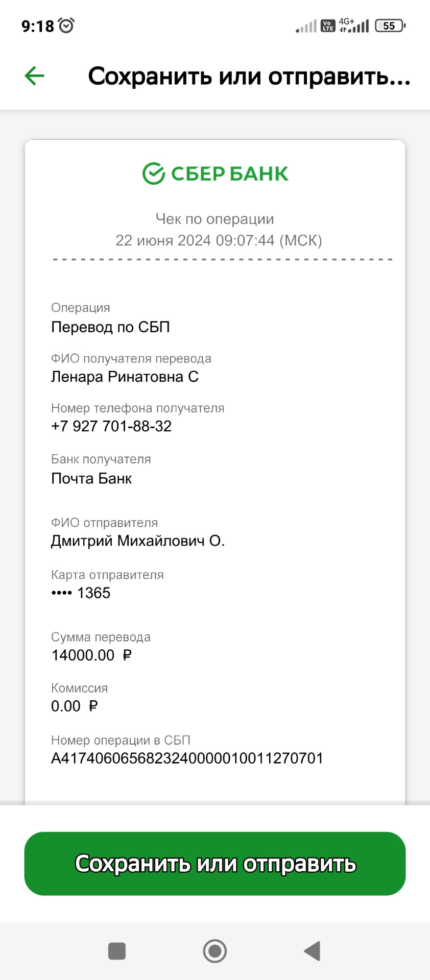Tap the sender card ending 1365
The width and height of the screenshot is (430, 980).
81,593
